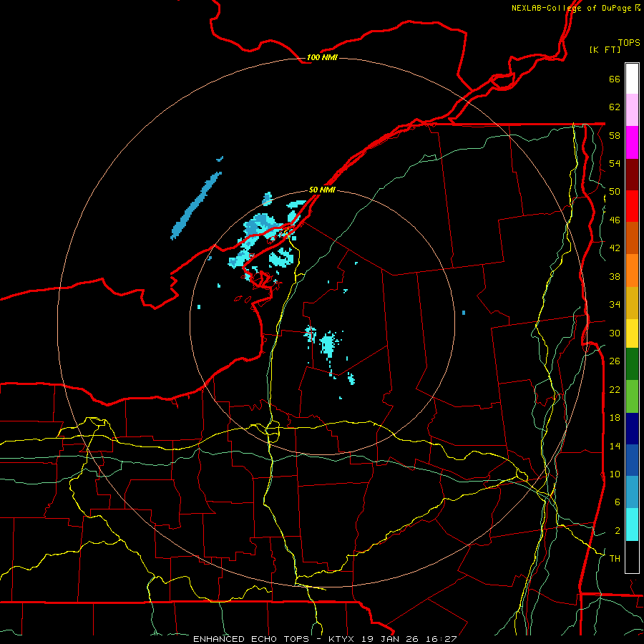Click the legend value "38"
Viewport: 644px width, 644px height.
(x=615, y=276)
